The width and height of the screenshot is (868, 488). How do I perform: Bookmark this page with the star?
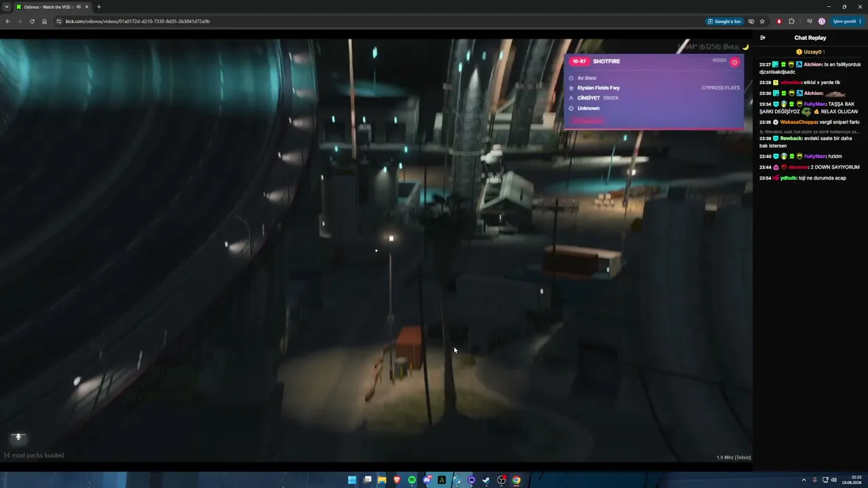click(762, 21)
